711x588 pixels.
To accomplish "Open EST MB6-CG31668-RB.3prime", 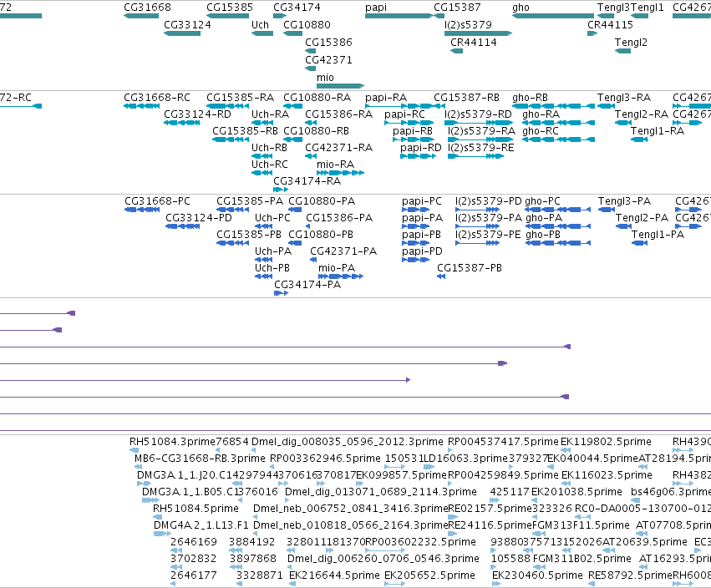I will point(200,459).
